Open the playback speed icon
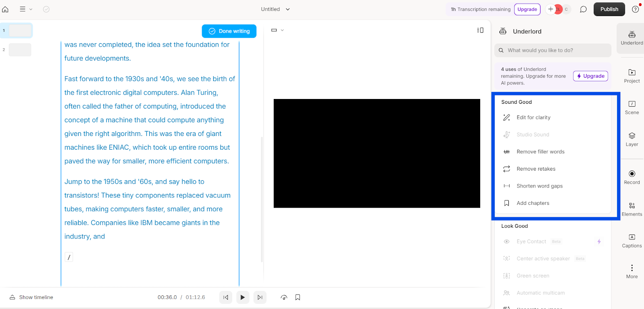This screenshot has height=309, width=644. (x=284, y=297)
